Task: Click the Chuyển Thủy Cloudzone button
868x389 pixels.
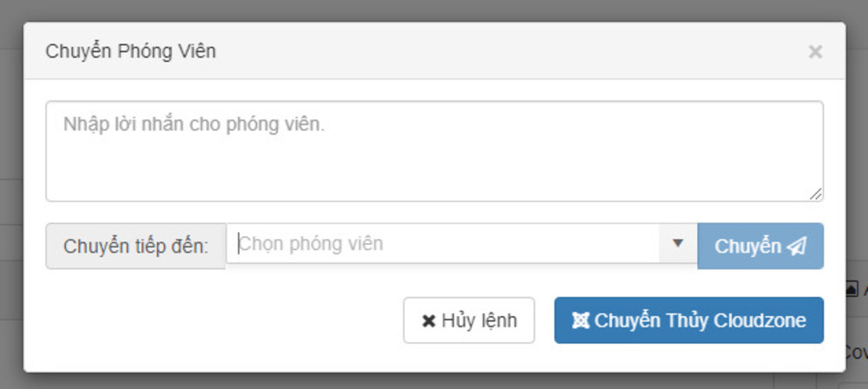Action: (689, 320)
